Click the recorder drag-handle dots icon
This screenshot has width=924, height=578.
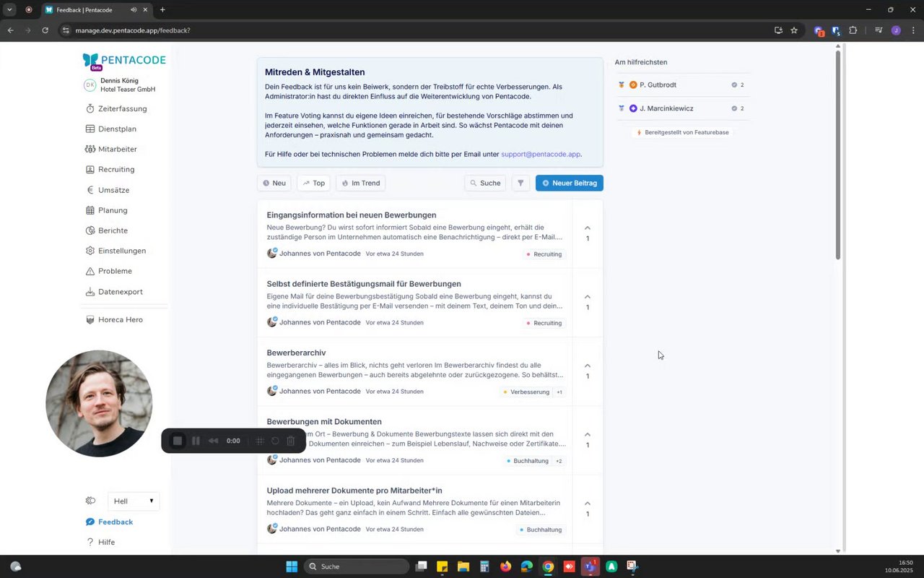click(260, 441)
